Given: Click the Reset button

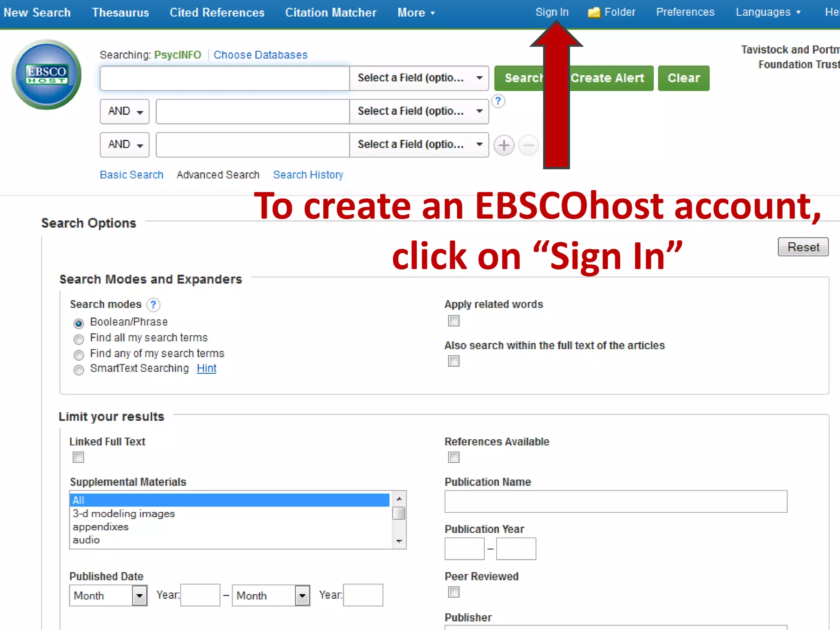Looking at the screenshot, I should 803,247.
